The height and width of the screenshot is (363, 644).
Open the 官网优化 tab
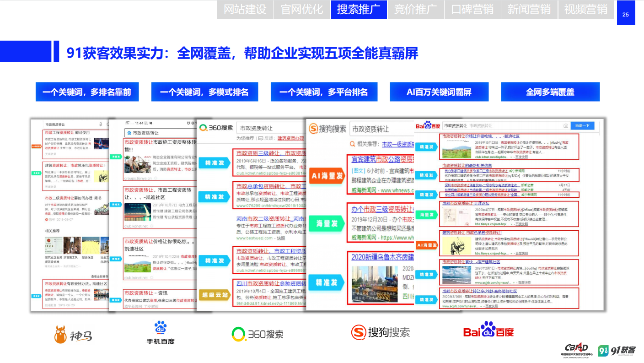(x=302, y=9)
